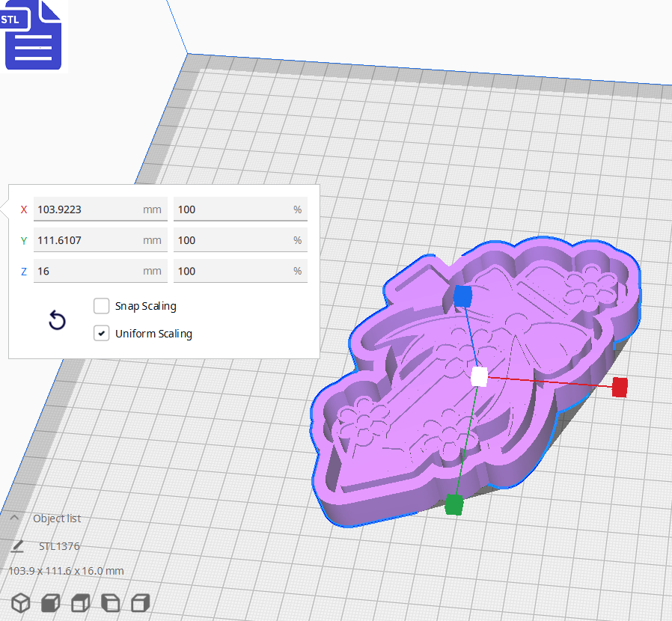Click the tool icon beside STL1376
Screen dimensions: 672x621
(16, 546)
